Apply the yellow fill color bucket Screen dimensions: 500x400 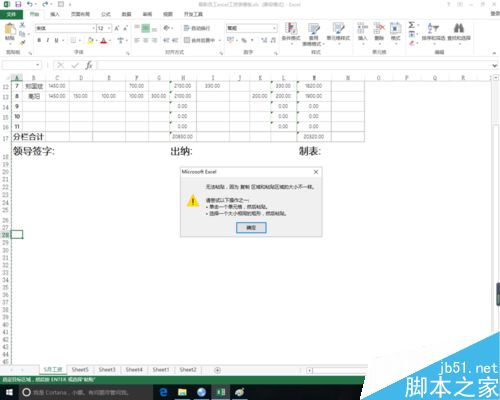coord(90,41)
